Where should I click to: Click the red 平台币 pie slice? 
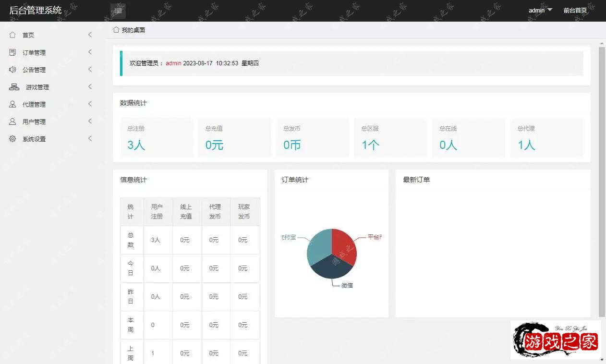click(344, 245)
